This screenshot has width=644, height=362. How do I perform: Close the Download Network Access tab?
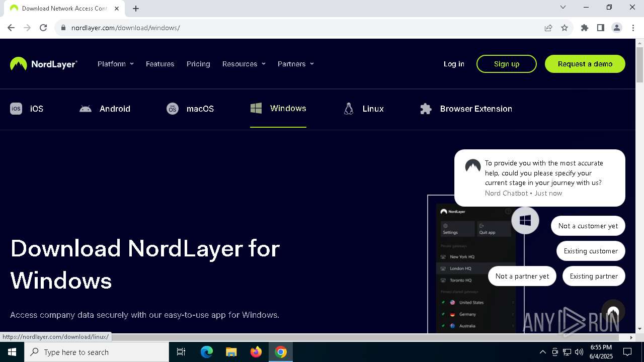click(117, 8)
